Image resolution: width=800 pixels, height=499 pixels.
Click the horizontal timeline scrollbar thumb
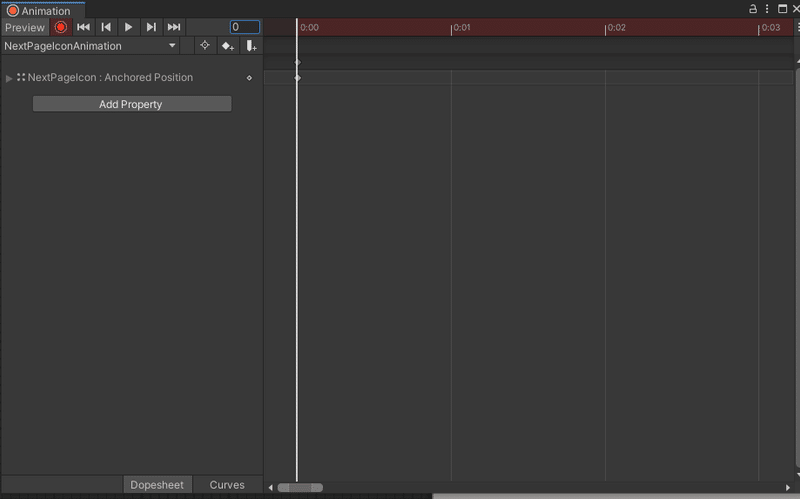[300, 487]
